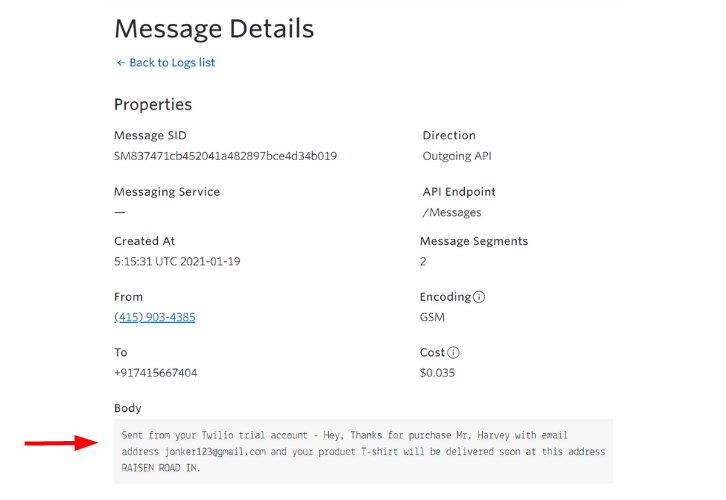The image size is (726, 500).
Task: Click the Message SID label
Action: (150, 135)
